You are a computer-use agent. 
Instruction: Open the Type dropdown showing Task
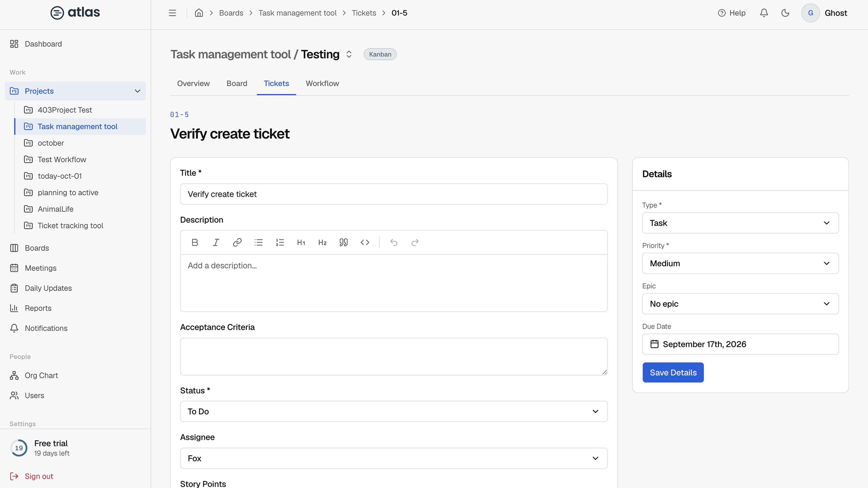(x=740, y=223)
